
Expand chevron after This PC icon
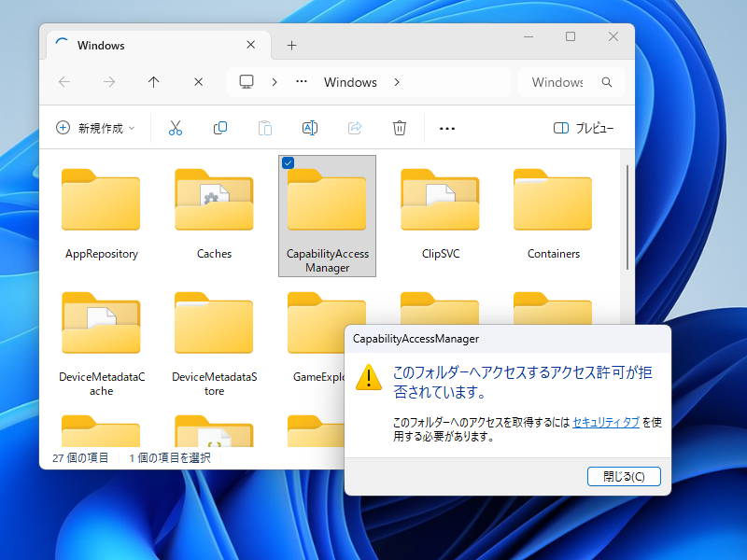pos(275,82)
